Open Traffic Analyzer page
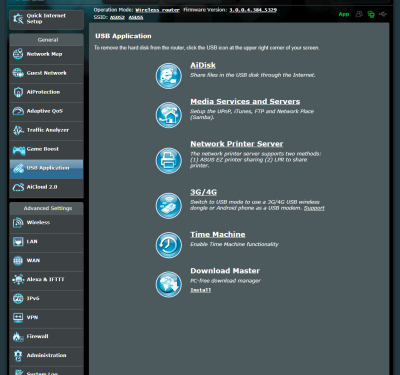This screenshot has height=375, width=400. (46, 130)
